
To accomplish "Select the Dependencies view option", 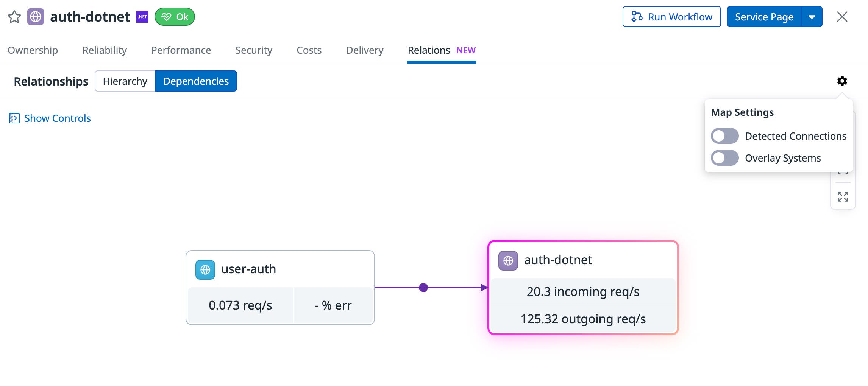I will [195, 81].
